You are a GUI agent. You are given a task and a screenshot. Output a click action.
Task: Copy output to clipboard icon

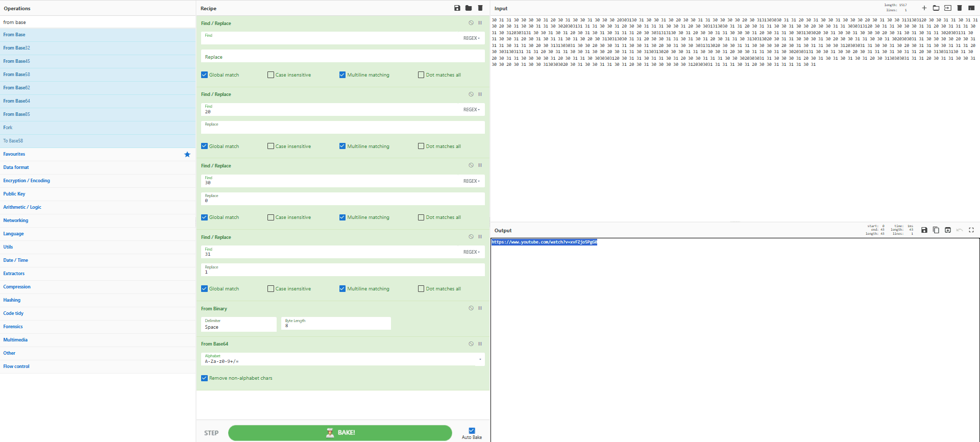tap(936, 230)
